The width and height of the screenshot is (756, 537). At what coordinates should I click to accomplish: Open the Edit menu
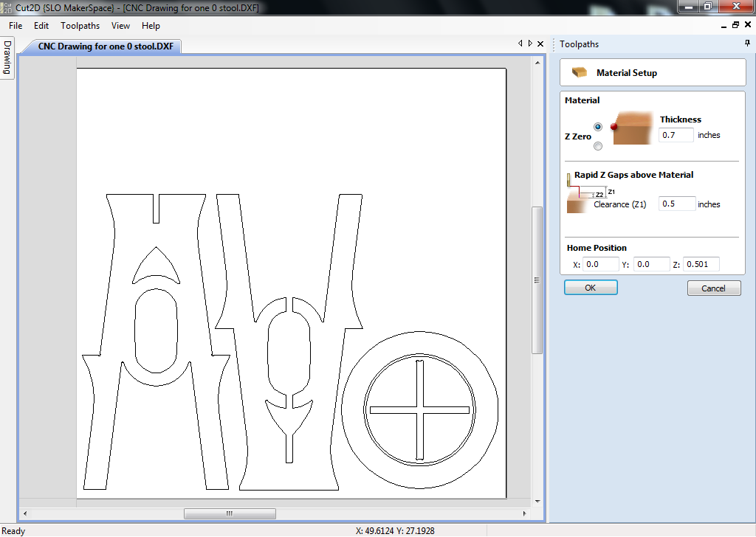coord(41,26)
